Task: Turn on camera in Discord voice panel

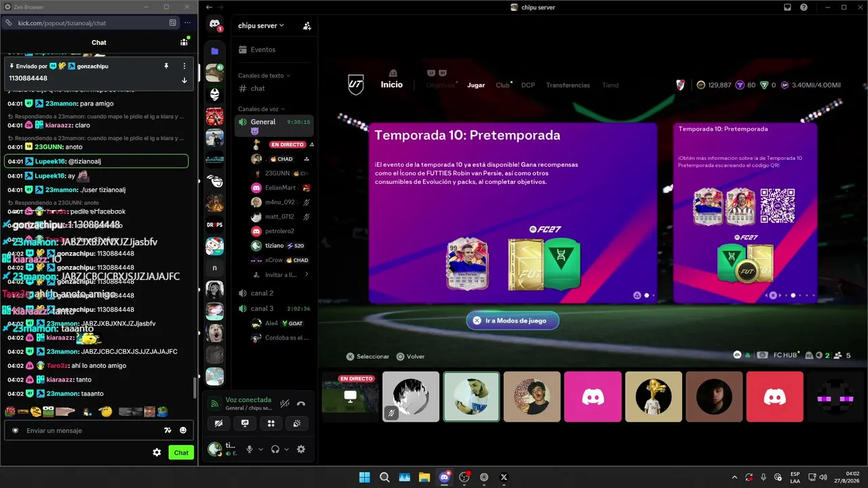Action: tap(218, 423)
